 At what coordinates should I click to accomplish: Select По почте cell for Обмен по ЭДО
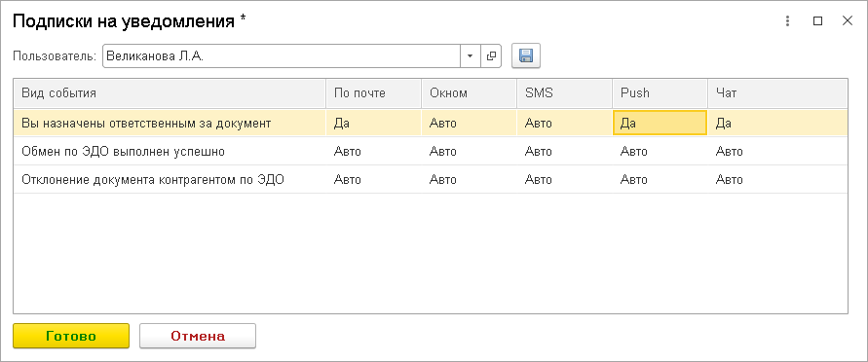tap(374, 152)
